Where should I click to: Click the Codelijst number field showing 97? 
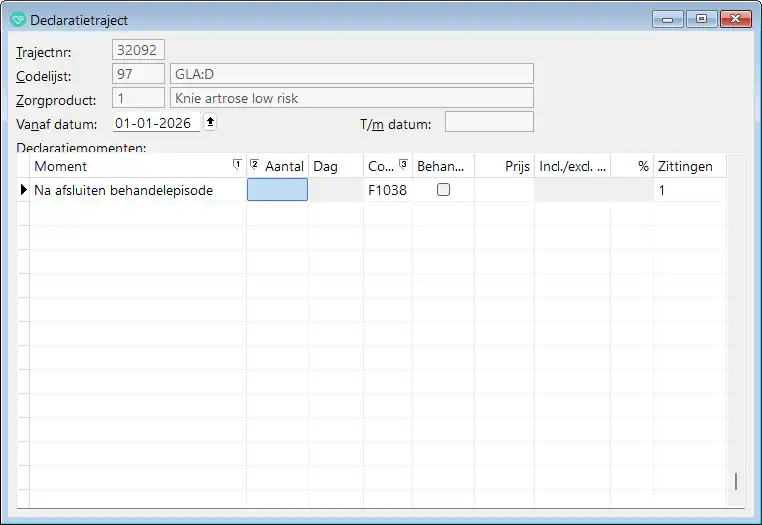point(139,74)
